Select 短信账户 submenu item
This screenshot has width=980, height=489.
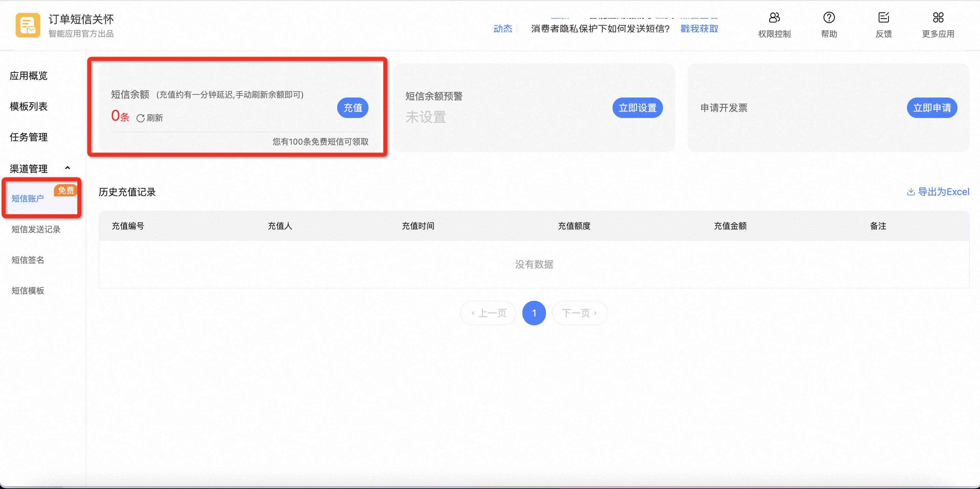tap(28, 198)
